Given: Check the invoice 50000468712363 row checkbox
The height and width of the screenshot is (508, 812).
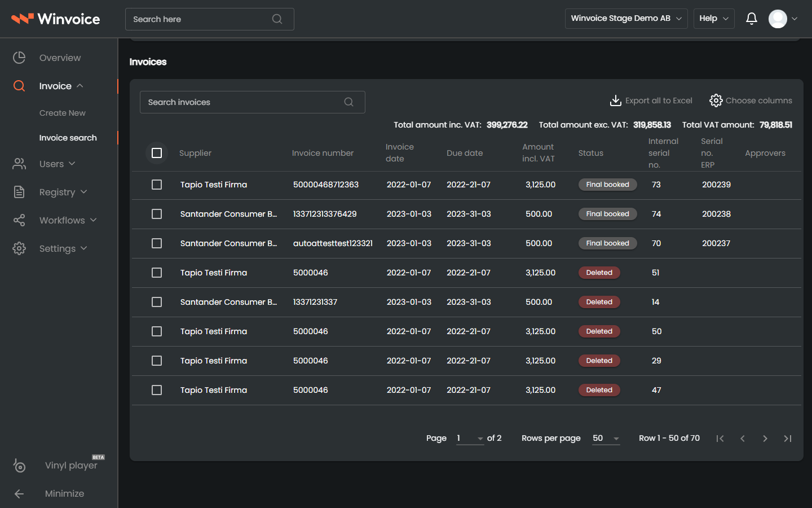Looking at the screenshot, I should [x=157, y=185].
